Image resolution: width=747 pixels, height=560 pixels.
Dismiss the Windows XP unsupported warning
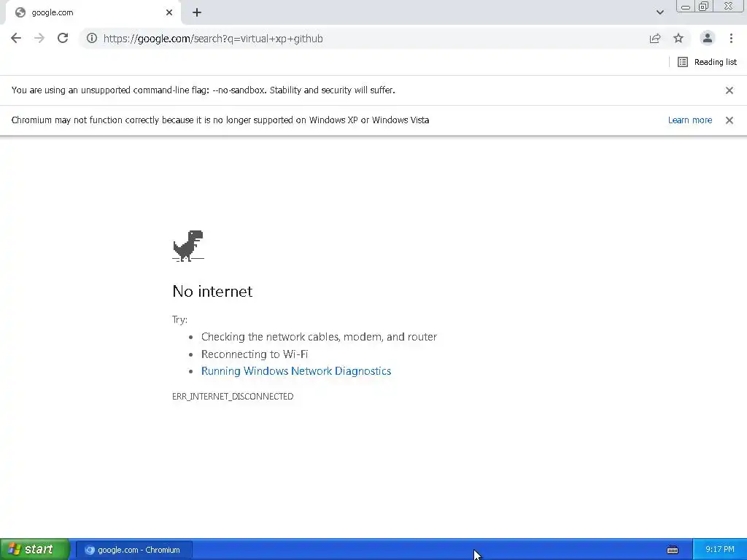729,120
